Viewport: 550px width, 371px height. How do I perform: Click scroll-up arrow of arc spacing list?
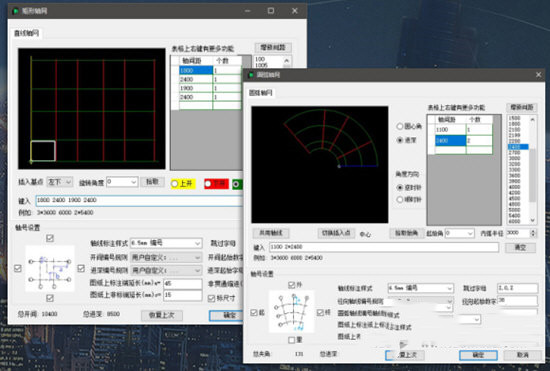tap(532, 119)
